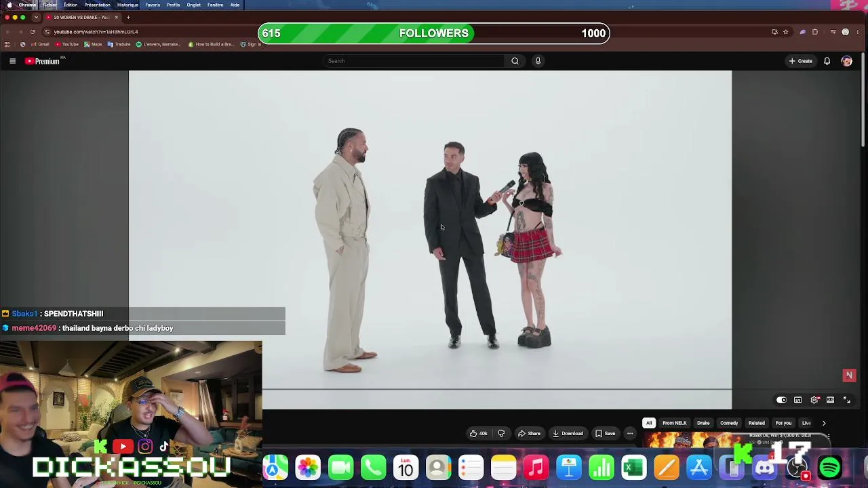Open YouTube notifications bell
This screenshot has width=868, height=488.
[x=827, y=61]
